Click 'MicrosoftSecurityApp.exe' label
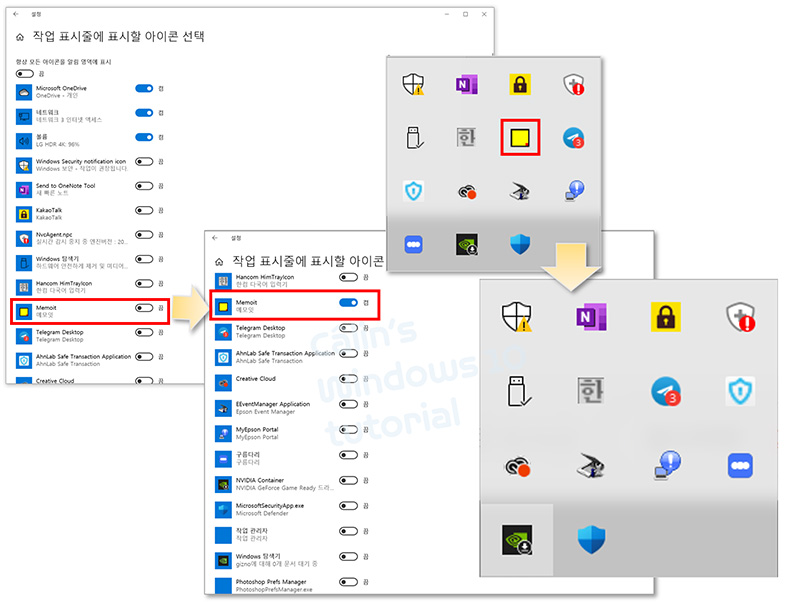The height and width of the screenshot is (611, 800). [x=270, y=505]
